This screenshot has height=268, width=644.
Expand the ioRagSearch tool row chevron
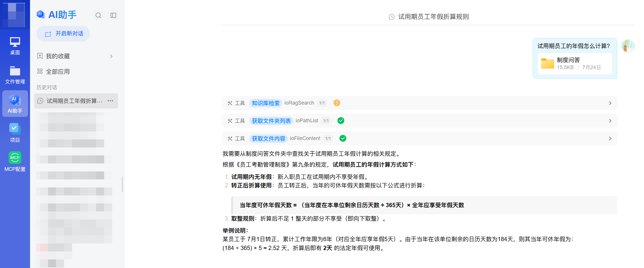click(610, 103)
